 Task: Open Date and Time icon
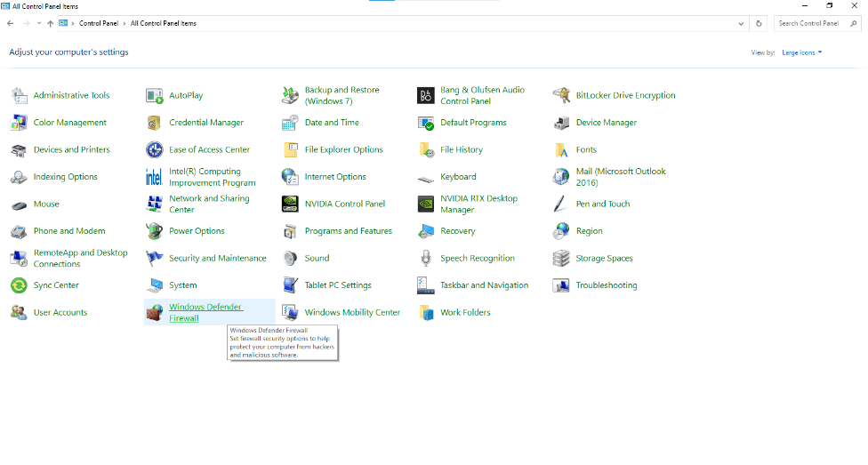(290, 123)
